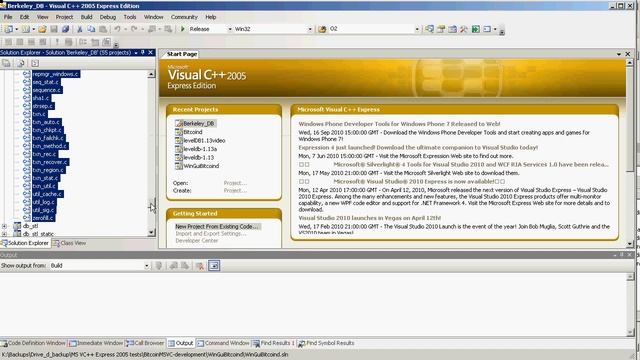Click the green Start Debugging arrow
This screenshot has width=640, height=360.
pos(183,29)
